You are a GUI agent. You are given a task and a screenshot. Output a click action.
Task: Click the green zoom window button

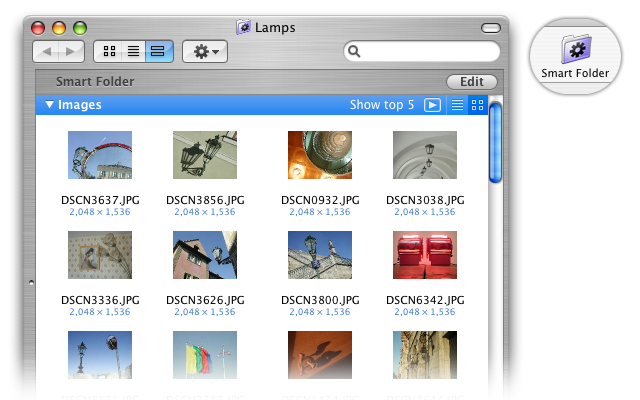tap(80, 28)
